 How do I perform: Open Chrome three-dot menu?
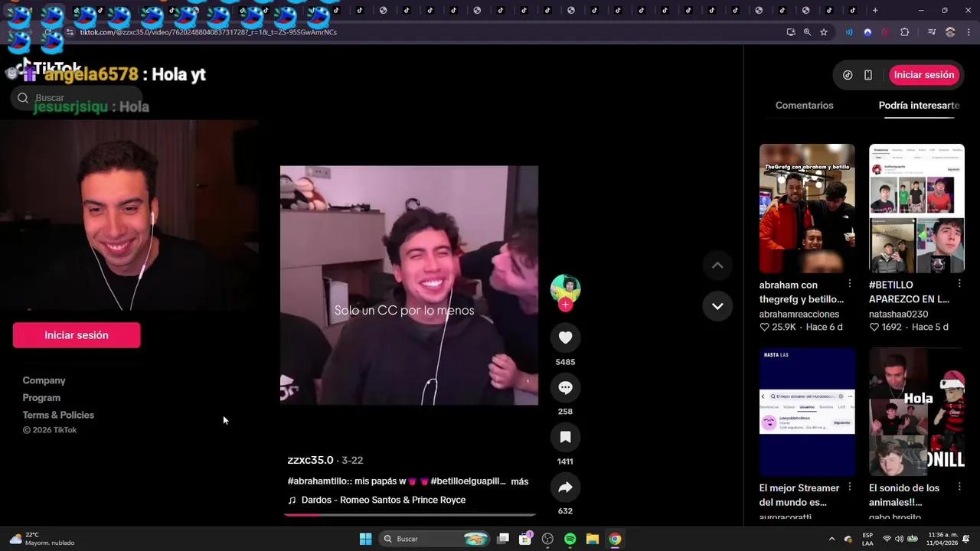click(x=969, y=32)
